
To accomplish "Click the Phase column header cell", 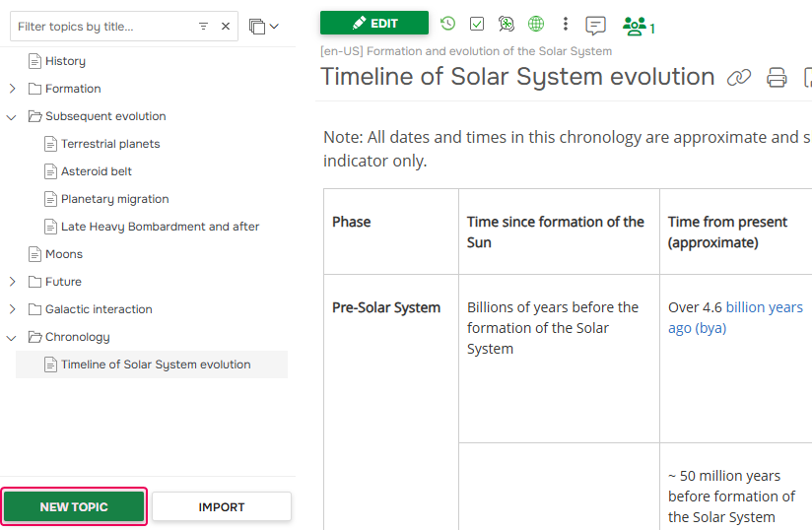I will (x=391, y=232).
